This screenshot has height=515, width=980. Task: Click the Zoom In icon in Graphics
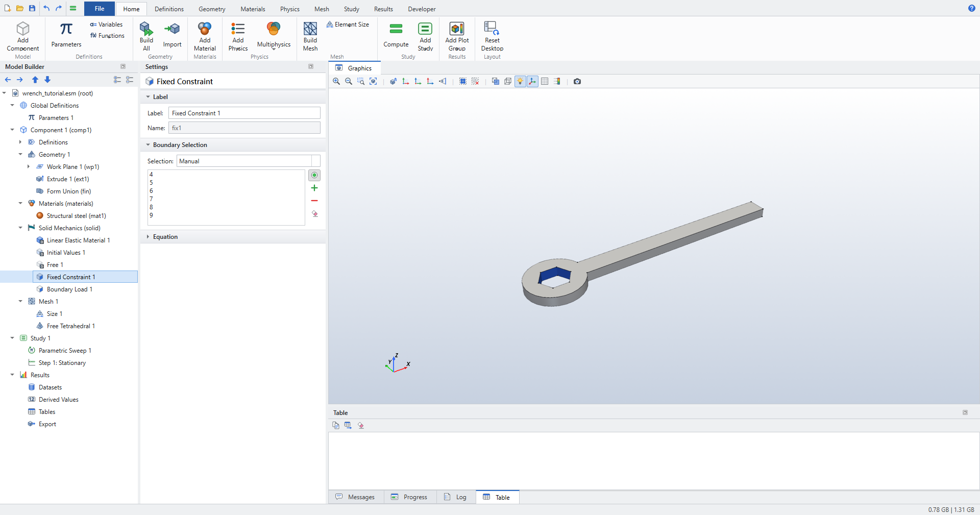click(x=336, y=82)
